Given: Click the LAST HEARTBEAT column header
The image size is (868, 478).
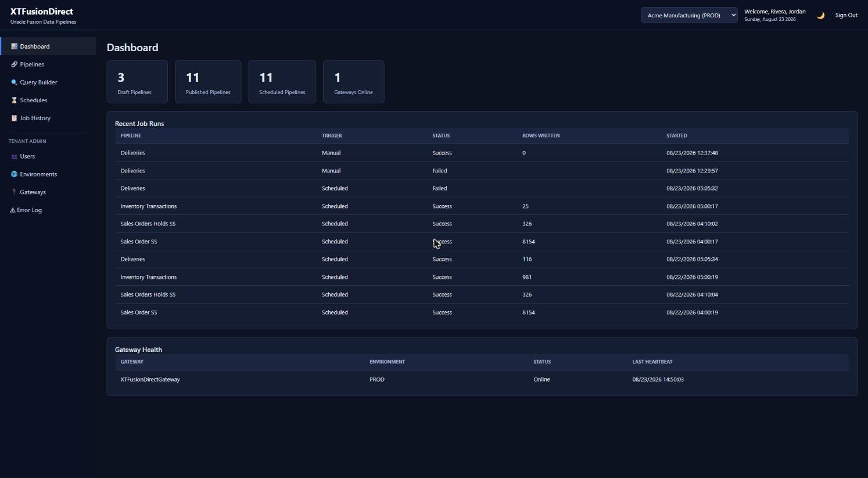Looking at the screenshot, I should click(652, 362).
